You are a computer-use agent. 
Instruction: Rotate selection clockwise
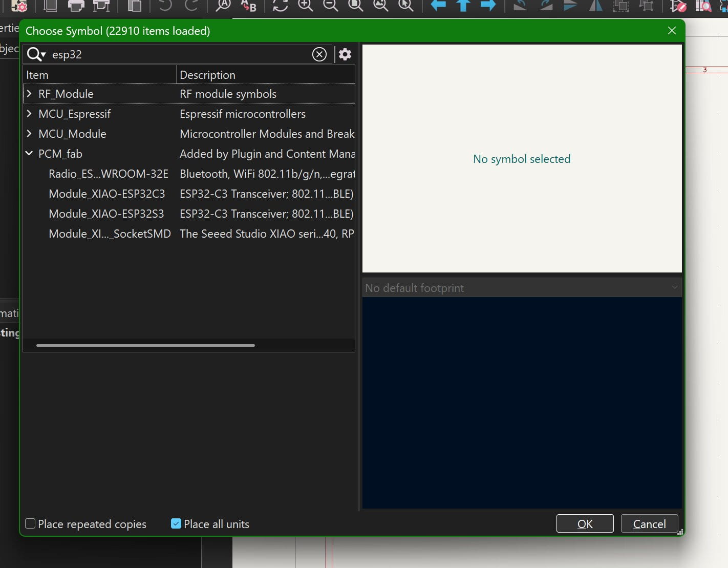545,6
